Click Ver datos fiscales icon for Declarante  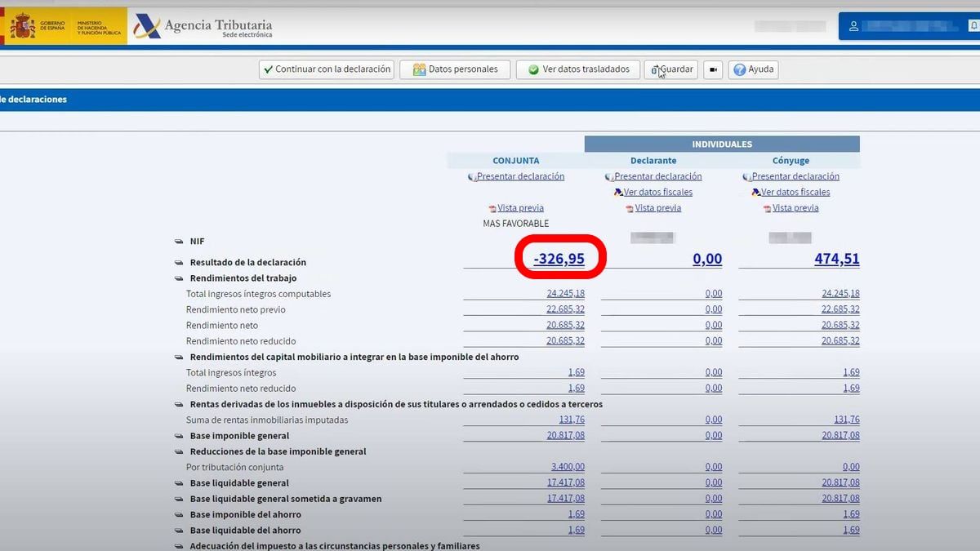[x=618, y=192]
